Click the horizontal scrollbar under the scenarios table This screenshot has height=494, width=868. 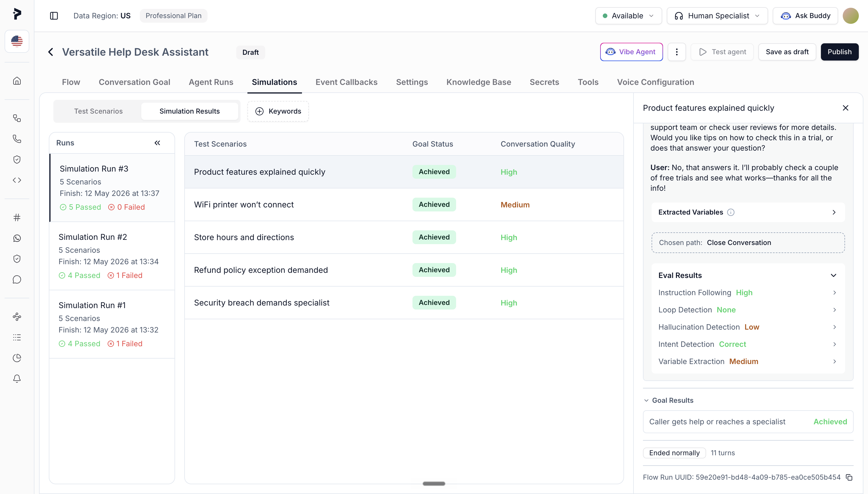tap(434, 483)
